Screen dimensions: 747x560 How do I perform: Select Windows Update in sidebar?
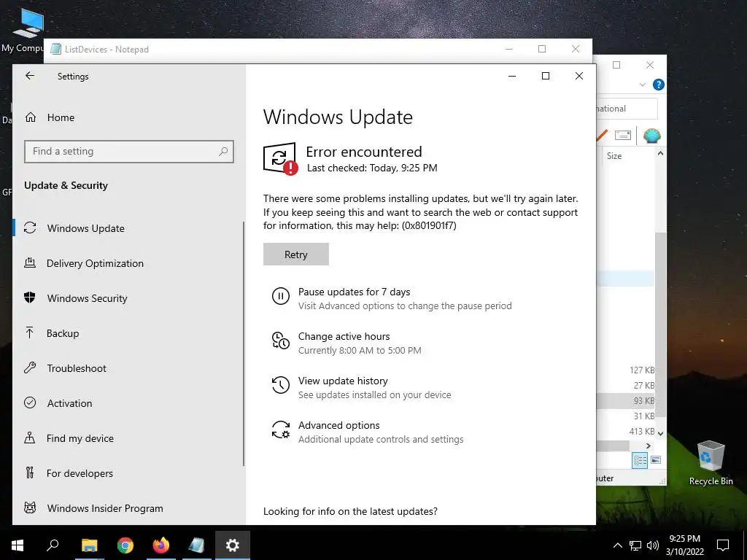tap(128, 228)
